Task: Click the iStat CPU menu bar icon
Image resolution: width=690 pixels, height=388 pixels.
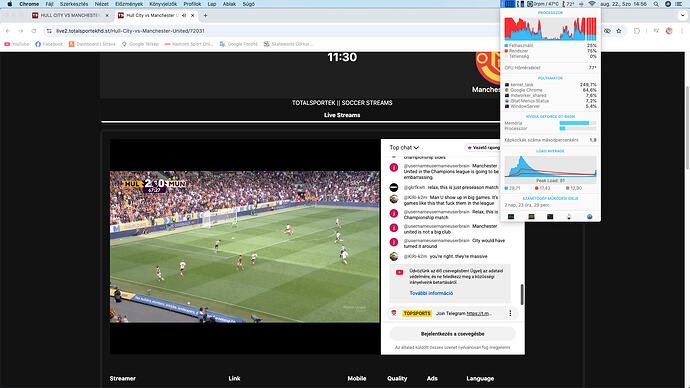Action: tap(509, 4)
